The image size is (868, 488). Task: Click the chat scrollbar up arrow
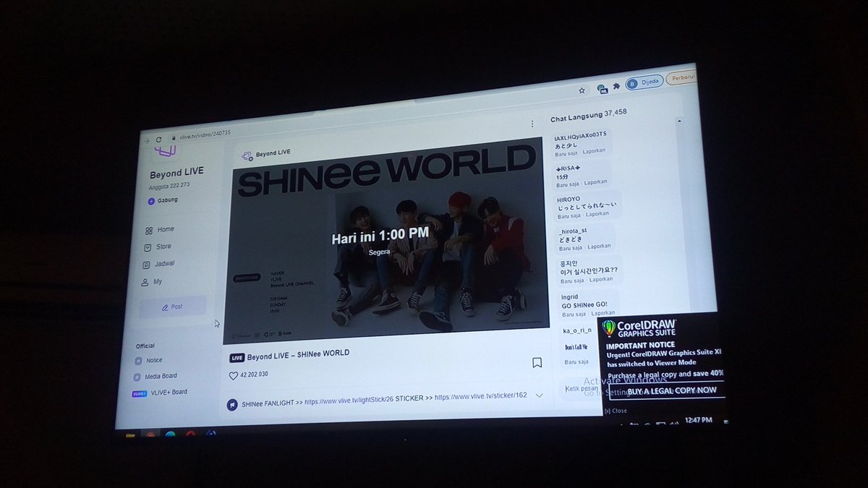click(678, 119)
